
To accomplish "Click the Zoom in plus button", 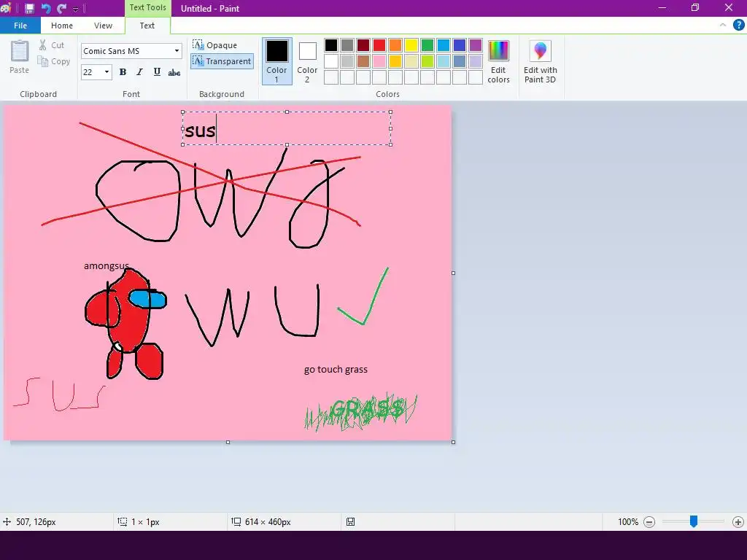I will [738, 522].
